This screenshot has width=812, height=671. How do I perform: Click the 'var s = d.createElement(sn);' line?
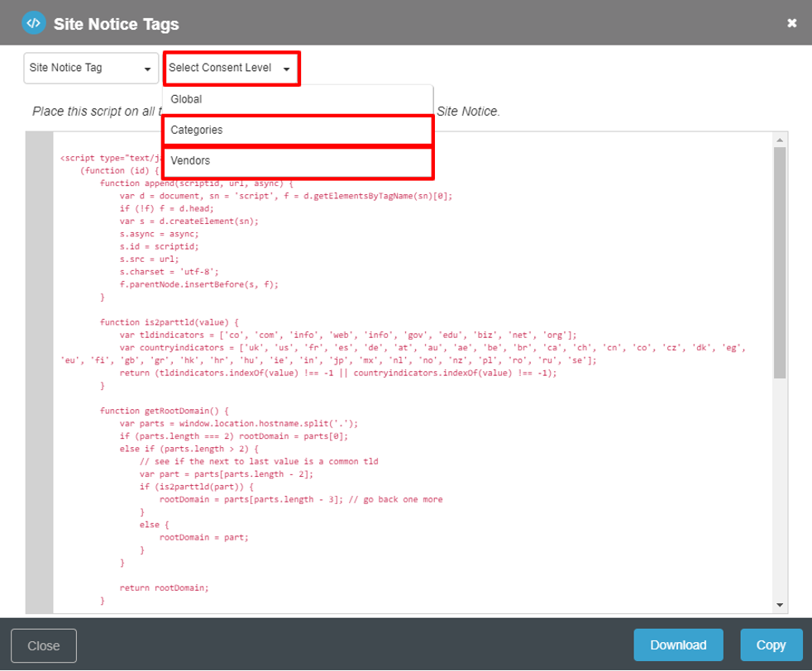(189, 221)
